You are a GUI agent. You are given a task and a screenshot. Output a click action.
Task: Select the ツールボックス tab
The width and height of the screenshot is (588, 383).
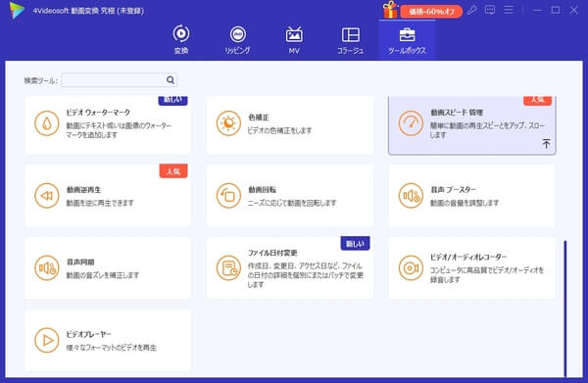pos(407,39)
